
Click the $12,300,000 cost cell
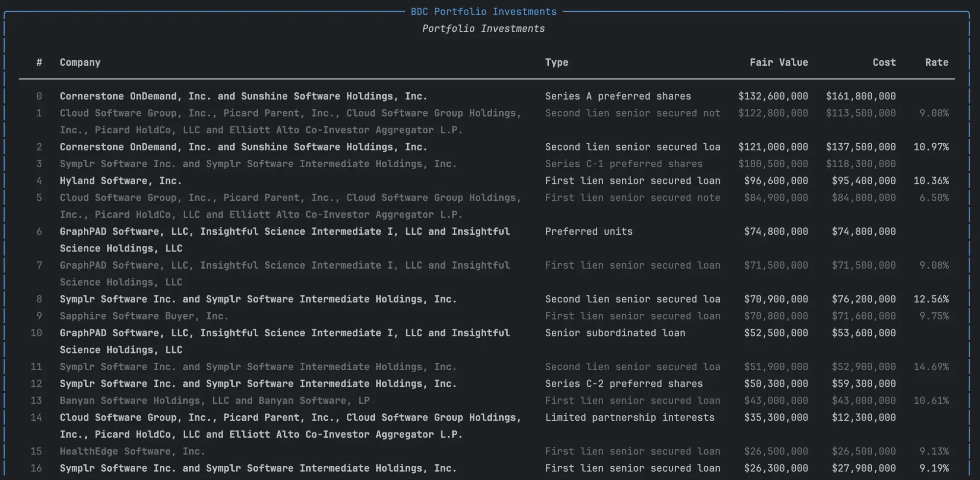pos(863,418)
